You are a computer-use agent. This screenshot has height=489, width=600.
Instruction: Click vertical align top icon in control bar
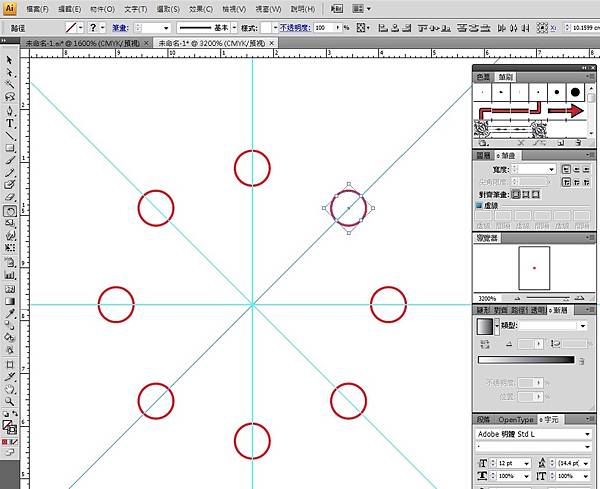[423, 28]
